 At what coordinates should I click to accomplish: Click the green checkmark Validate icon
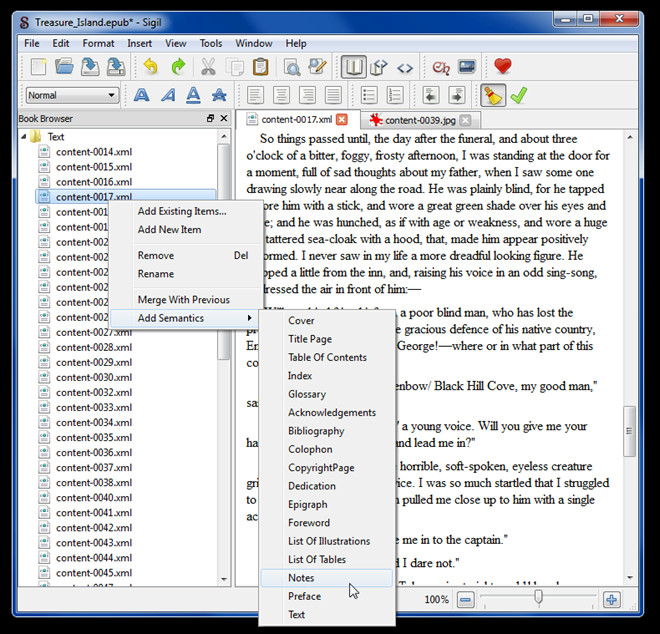click(x=519, y=95)
